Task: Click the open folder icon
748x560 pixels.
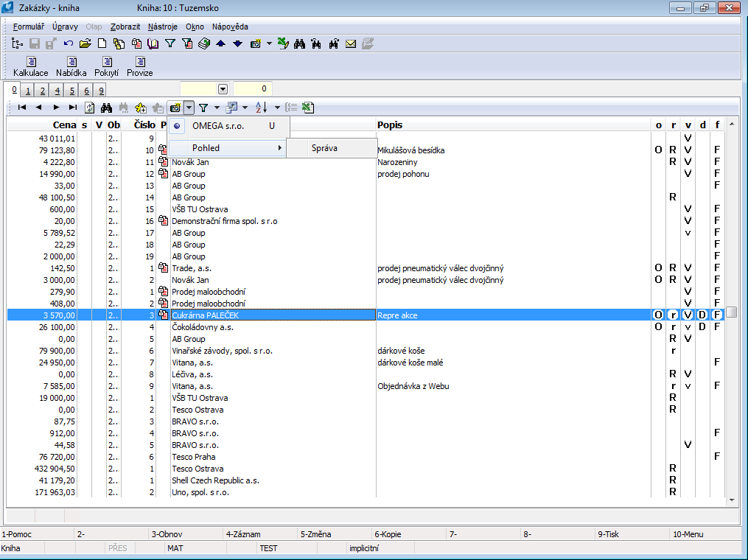Action: 85,43
